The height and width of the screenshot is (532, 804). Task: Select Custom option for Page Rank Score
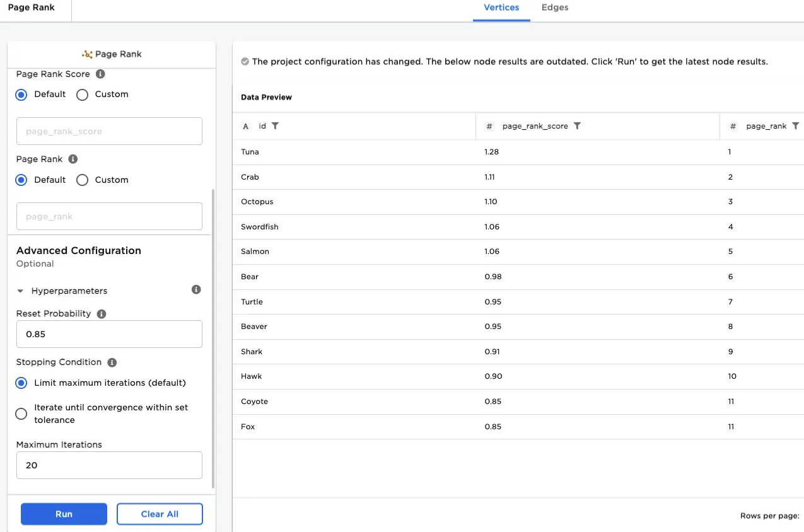[82, 95]
